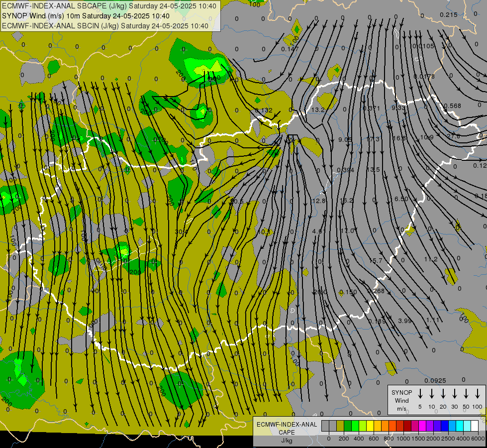Pick the cyan swatch right of the 4000 mark
Screen dimensions: 487x448
point(467,426)
